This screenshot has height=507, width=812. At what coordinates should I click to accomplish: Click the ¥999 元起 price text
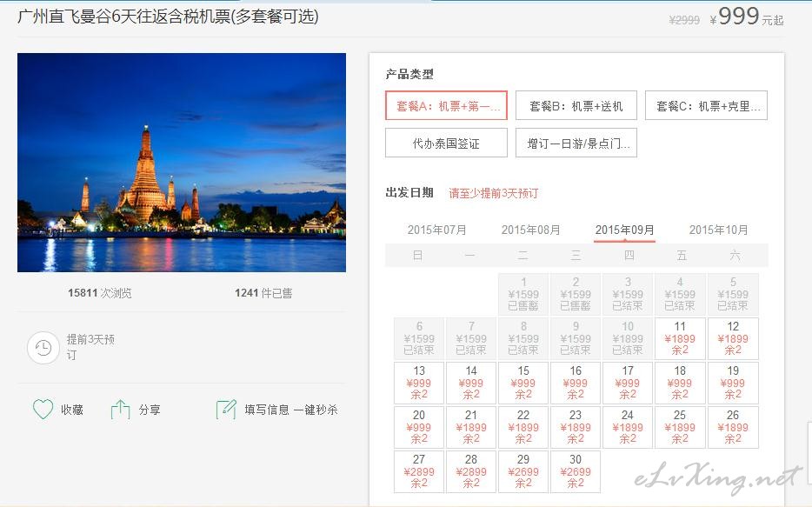[x=747, y=17]
